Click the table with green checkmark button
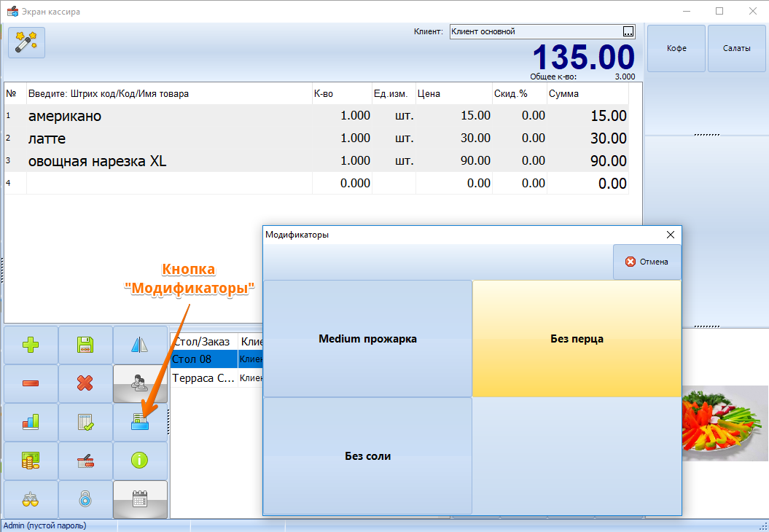 click(85, 422)
